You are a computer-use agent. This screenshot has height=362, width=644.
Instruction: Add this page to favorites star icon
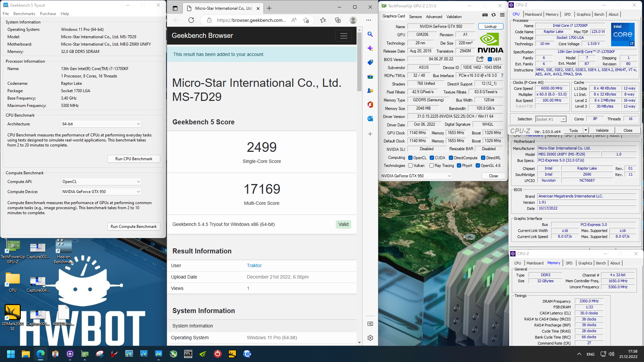[x=306, y=20]
